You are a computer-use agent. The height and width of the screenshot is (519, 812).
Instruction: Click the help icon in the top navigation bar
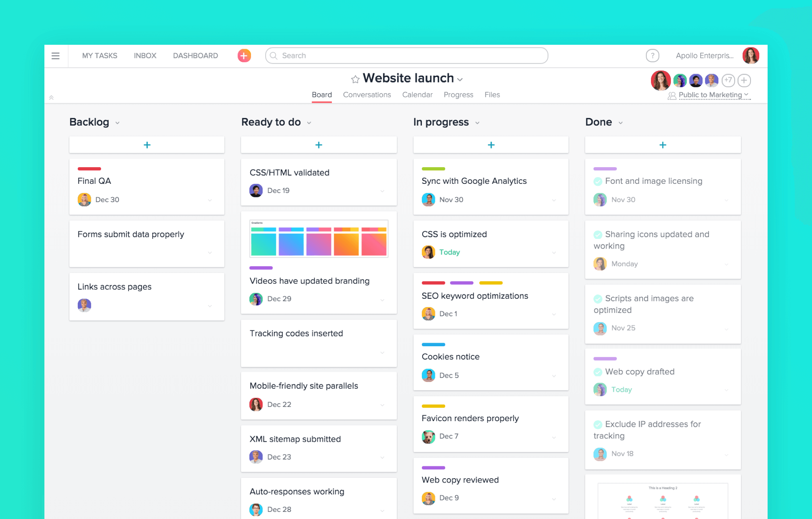(652, 55)
